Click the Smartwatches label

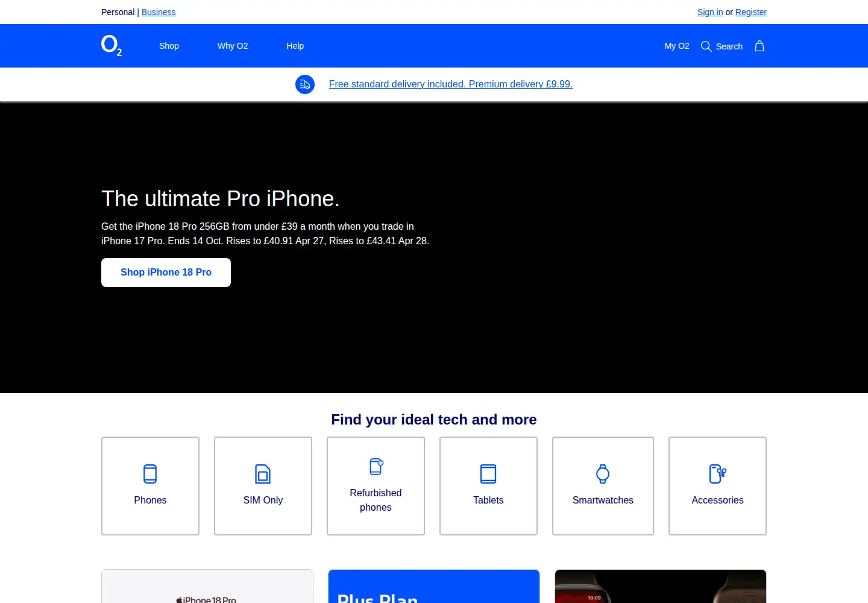pos(603,500)
